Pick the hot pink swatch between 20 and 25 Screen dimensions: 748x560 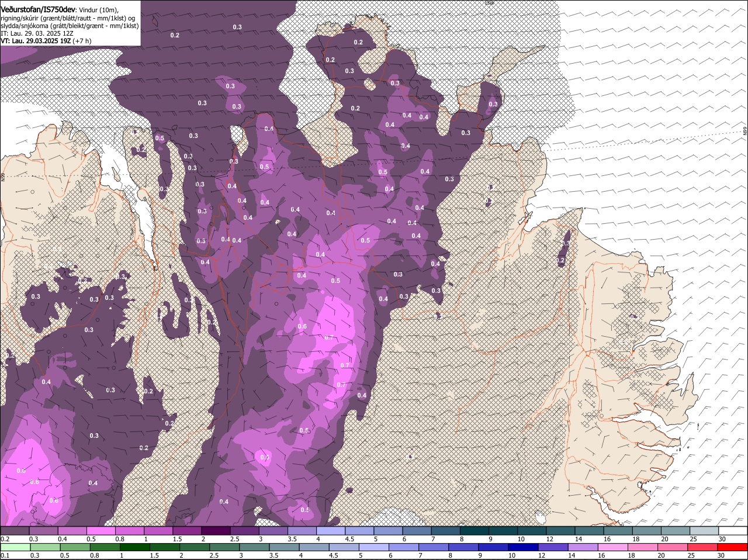tap(674, 547)
